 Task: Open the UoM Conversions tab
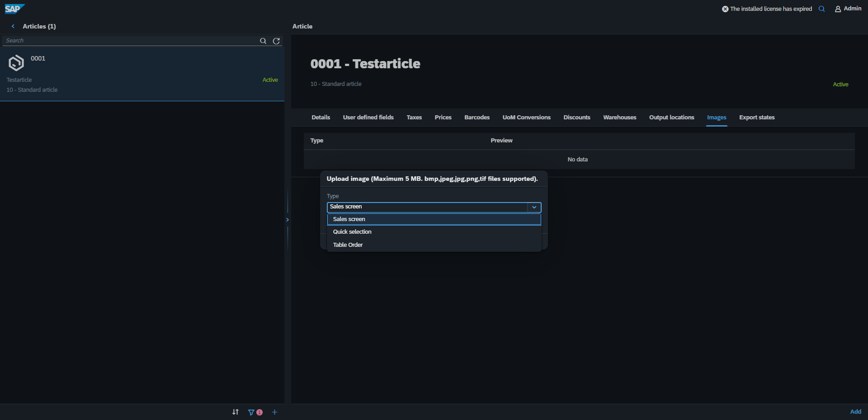[526, 118]
